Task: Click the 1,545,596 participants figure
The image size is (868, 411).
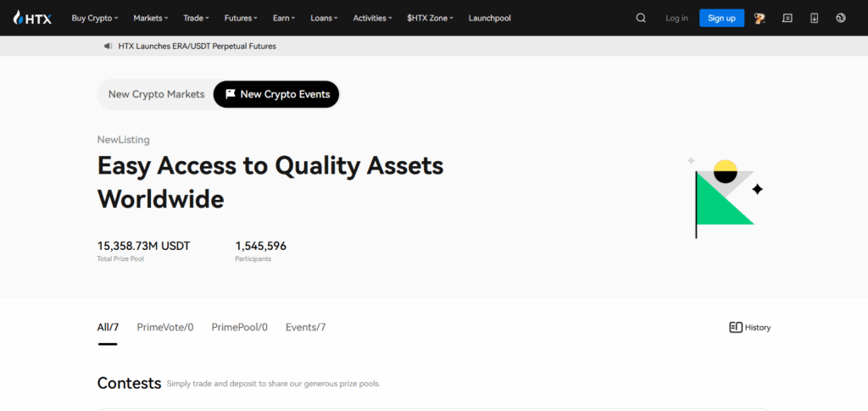Action: [261, 246]
